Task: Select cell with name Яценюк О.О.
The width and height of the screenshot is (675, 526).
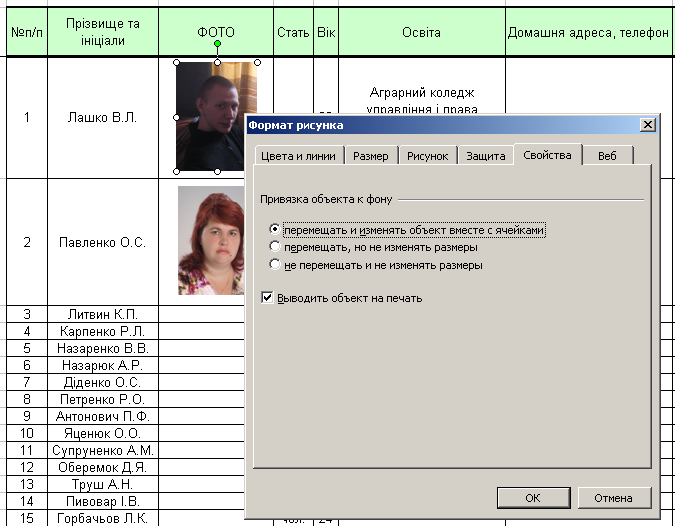Action: [103, 433]
